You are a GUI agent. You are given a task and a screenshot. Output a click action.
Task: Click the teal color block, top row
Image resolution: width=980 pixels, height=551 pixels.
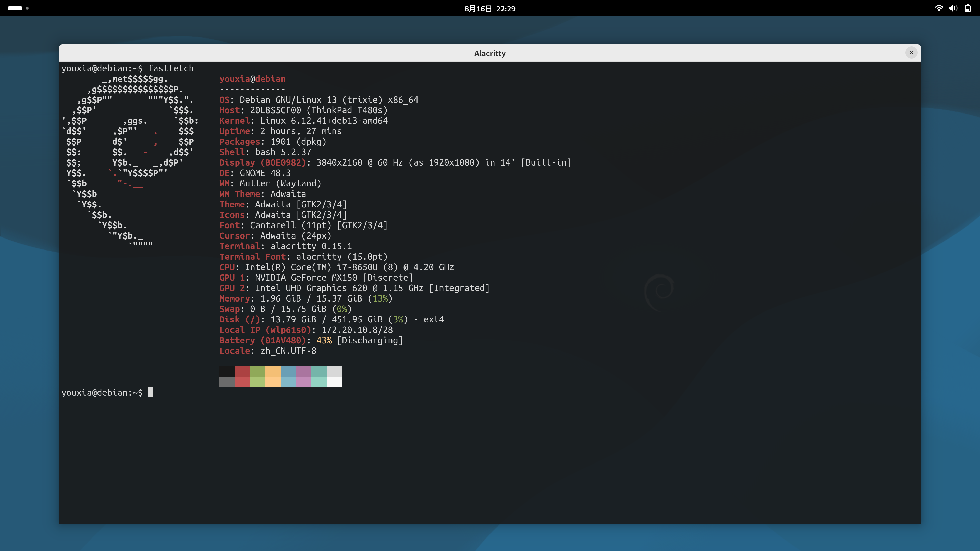319,371
